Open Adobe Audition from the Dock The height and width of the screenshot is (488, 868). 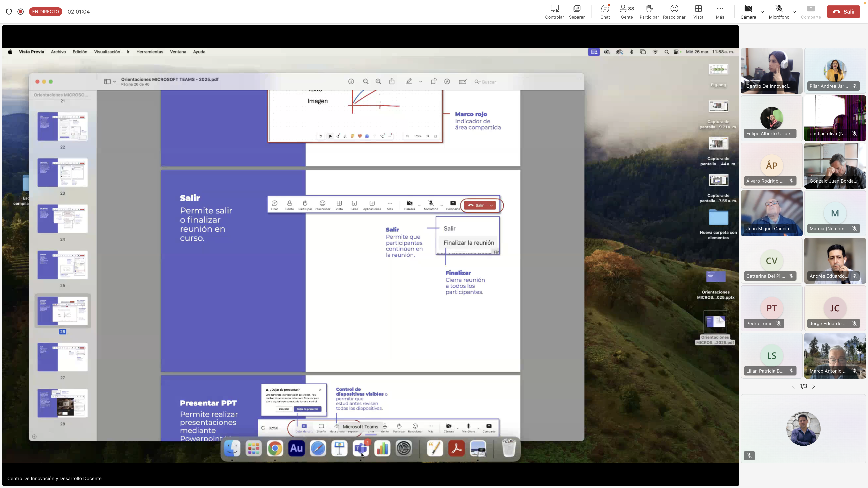(x=296, y=448)
